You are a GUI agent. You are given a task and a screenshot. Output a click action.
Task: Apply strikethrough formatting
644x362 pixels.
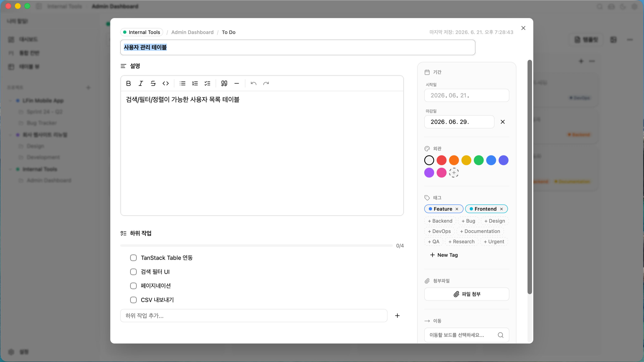point(153,83)
